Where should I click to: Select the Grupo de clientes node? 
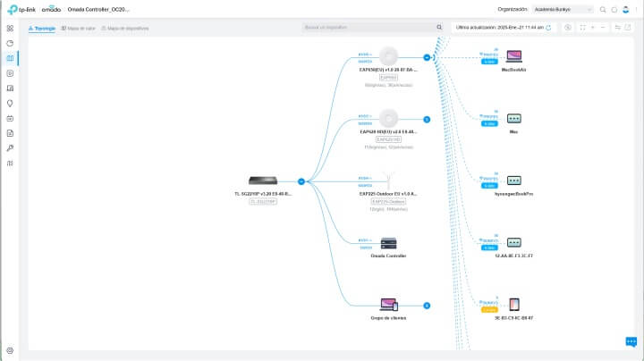click(x=388, y=305)
